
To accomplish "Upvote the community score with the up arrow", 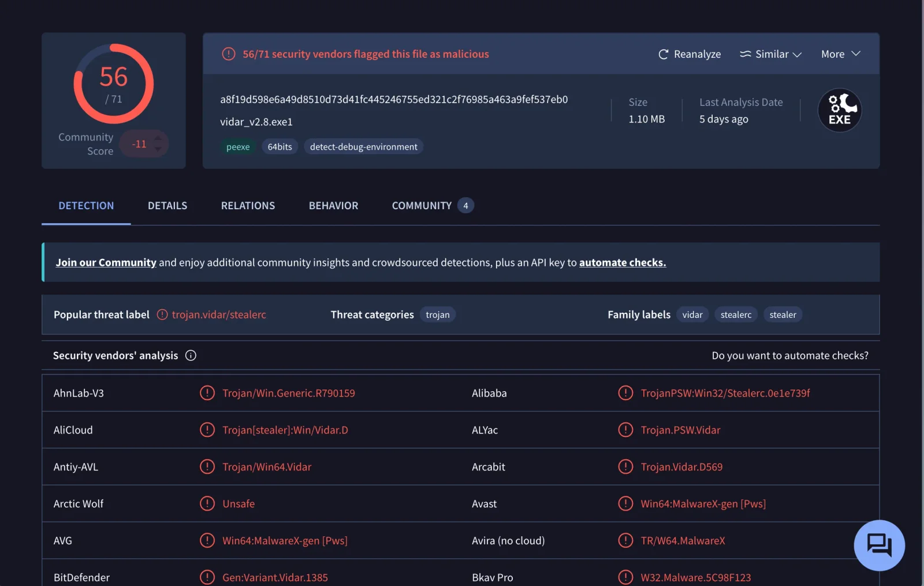I will (x=158, y=138).
